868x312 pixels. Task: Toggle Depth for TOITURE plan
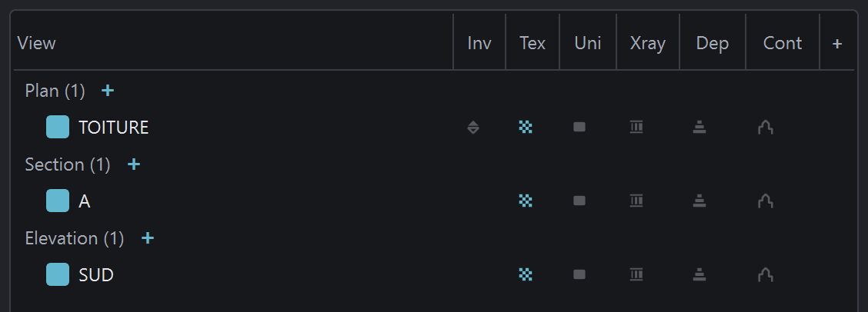[x=699, y=128]
